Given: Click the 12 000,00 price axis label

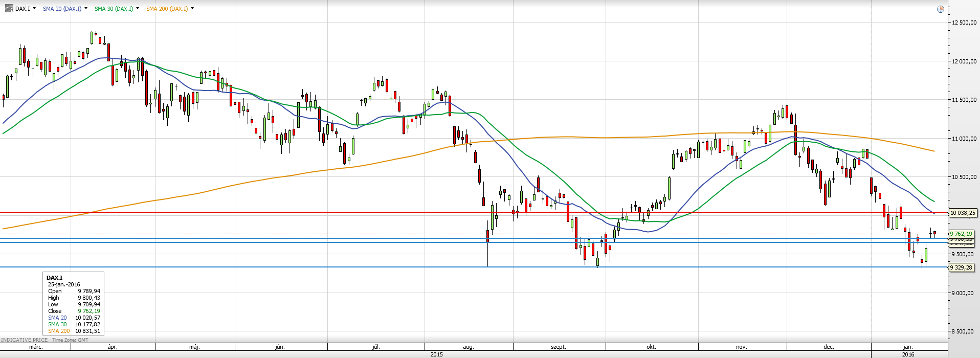Looking at the screenshot, I should pyautogui.click(x=964, y=61).
